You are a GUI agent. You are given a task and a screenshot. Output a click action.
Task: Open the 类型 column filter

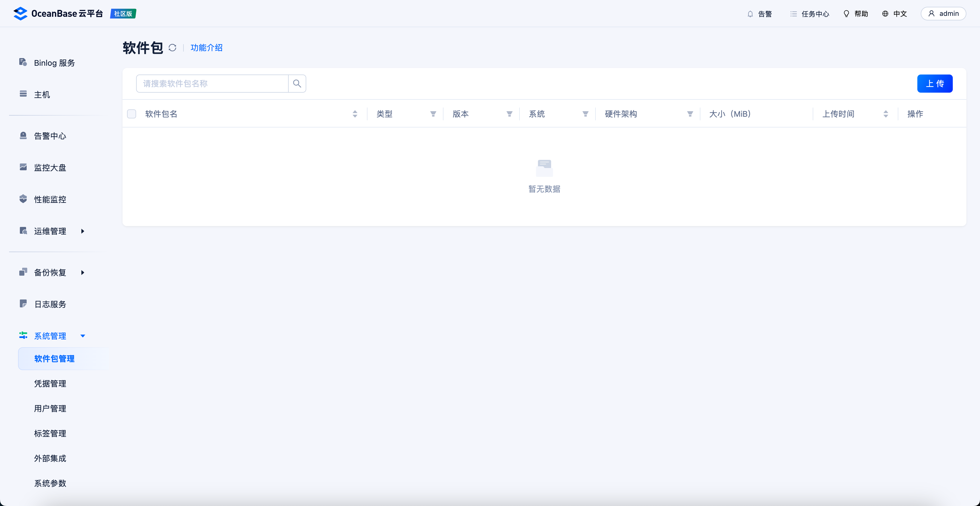pos(433,114)
